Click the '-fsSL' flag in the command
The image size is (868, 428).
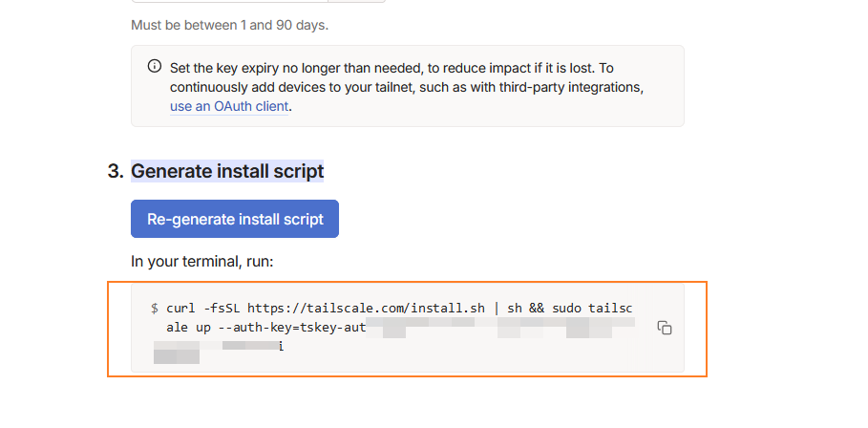click(223, 308)
